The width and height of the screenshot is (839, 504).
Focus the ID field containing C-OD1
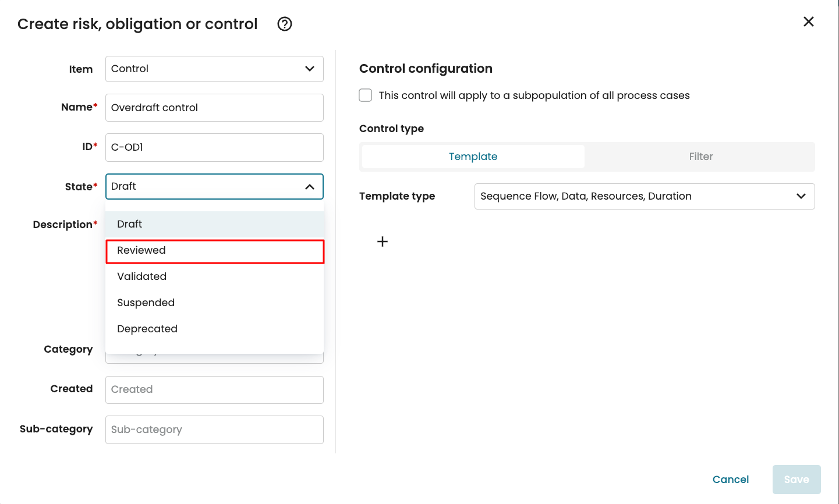[x=214, y=147]
